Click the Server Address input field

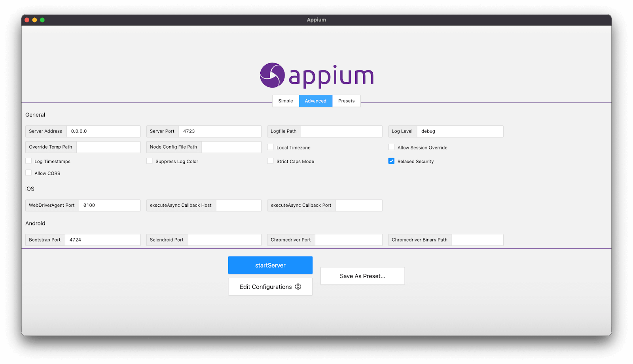coord(104,131)
